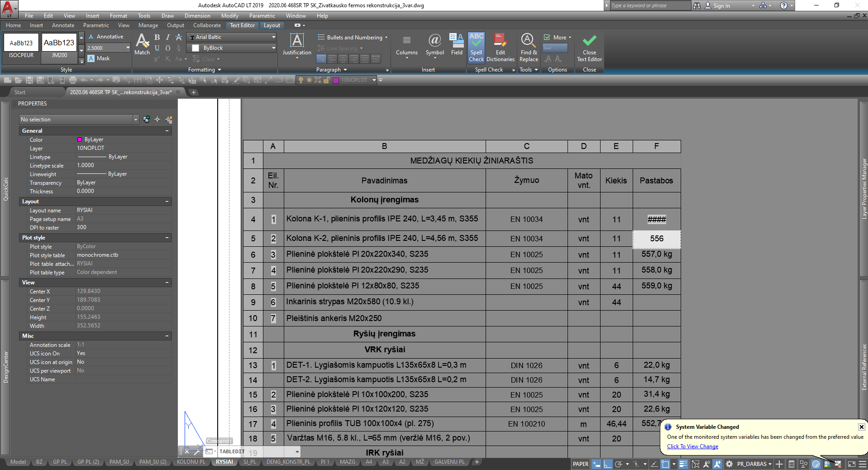Switch to the Model tab
The width and height of the screenshot is (868, 470).
[x=18, y=462]
